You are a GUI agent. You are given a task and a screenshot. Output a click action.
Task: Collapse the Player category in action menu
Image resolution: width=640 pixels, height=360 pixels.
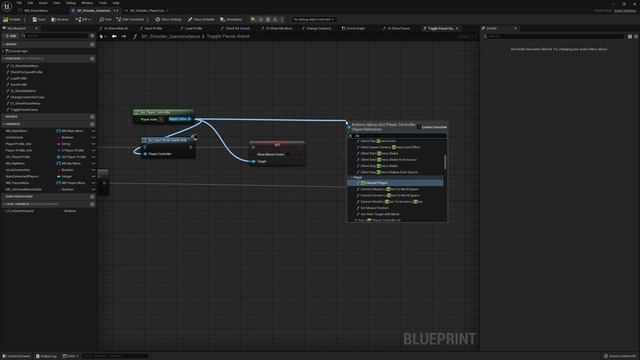click(x=351, y=178)
